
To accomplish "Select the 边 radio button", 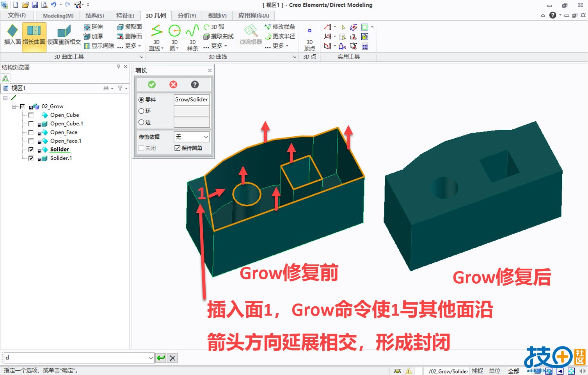I will point(141,122).
